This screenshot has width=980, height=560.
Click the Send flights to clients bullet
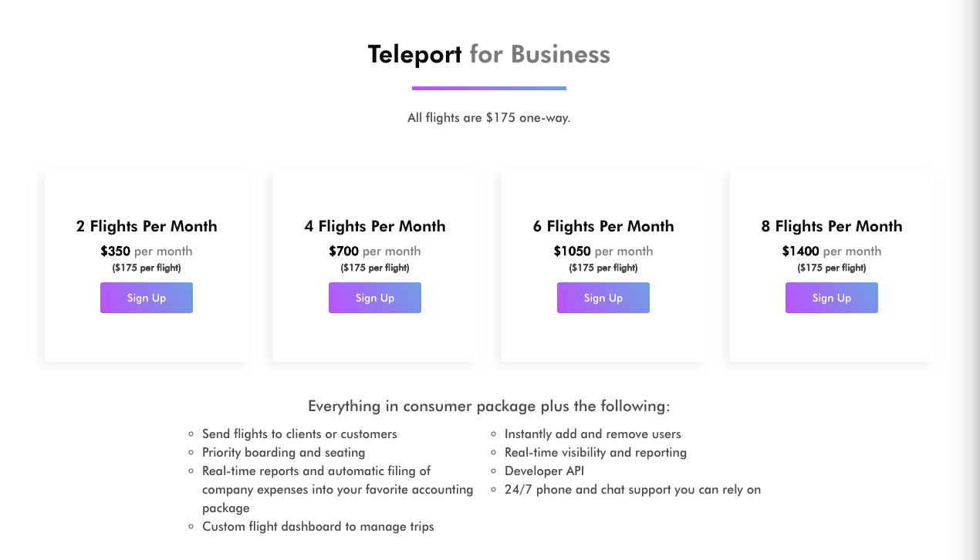tap(299, 434)
